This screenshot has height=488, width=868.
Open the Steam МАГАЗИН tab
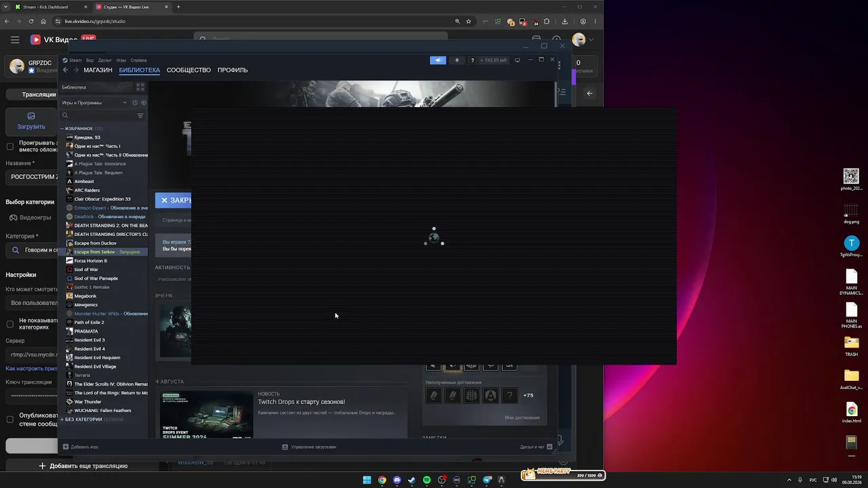tap(98, 70)
